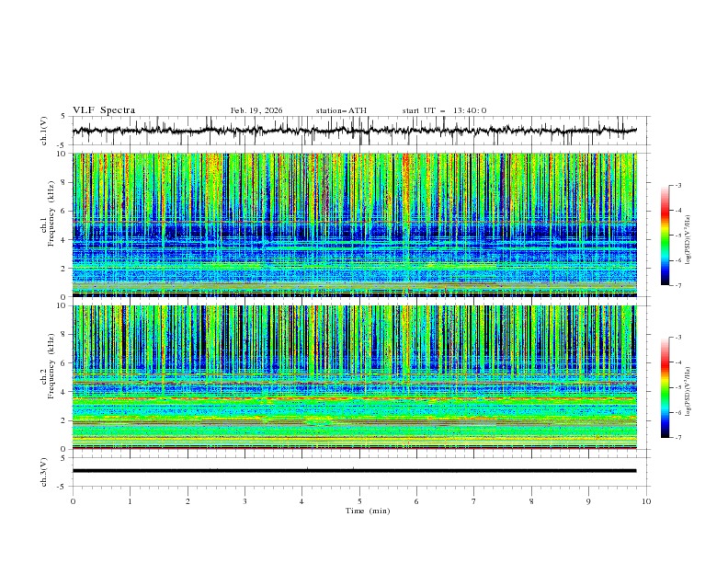
Task: Click the 5 minute tick on time axis
Action: [x=359, y=500]
